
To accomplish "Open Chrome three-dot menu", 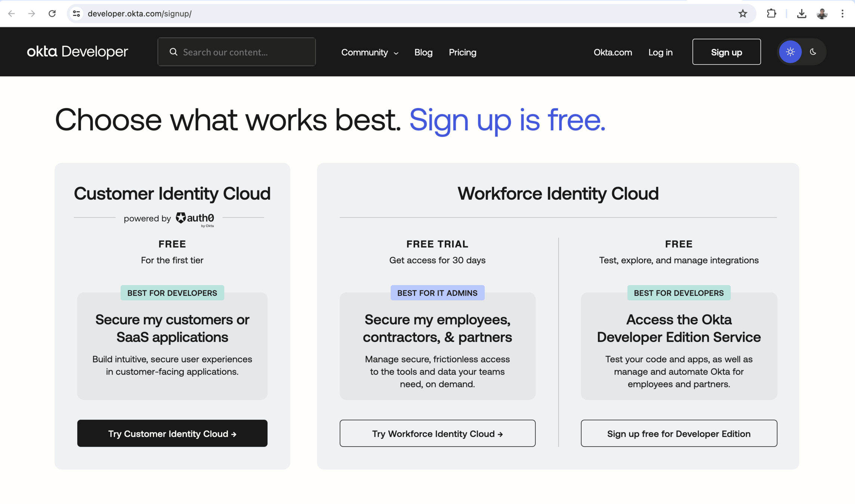I will [842, 14].
